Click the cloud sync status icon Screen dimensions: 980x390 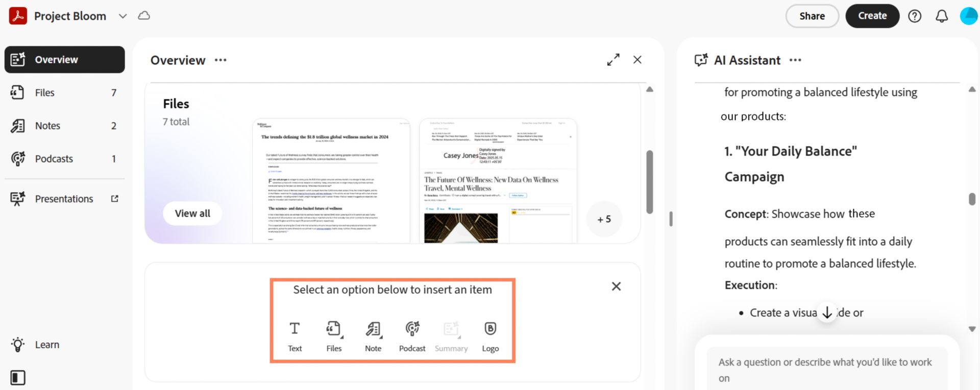[x=144, y=16]
